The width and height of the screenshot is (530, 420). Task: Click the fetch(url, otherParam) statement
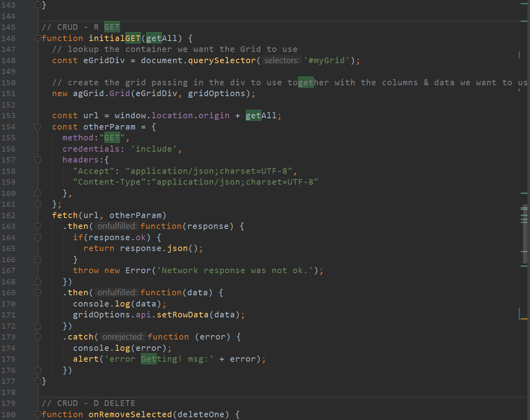click(109, 215)
